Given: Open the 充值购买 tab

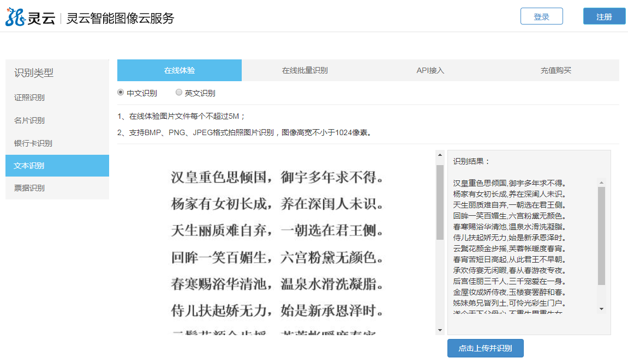Looking at the screenshot, I should [555, 70].
